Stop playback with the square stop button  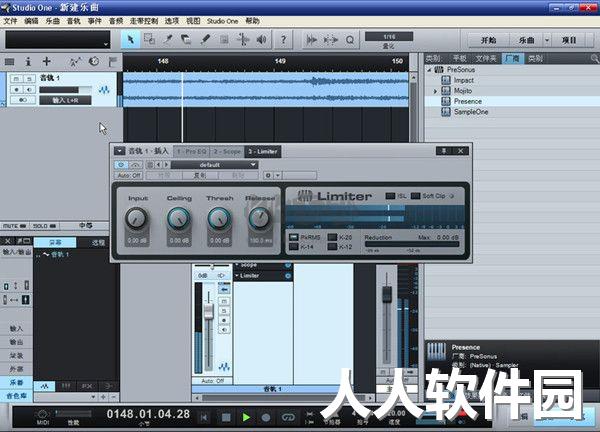coord(226,417)
